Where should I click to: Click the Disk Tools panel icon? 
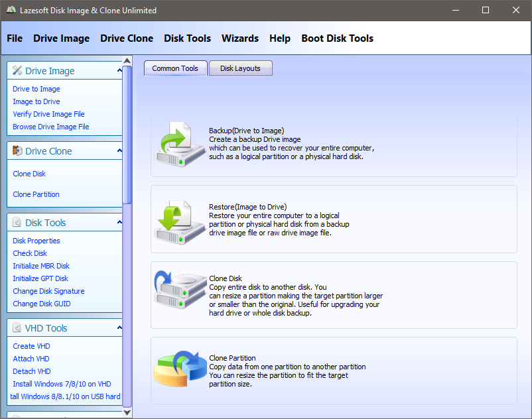pos(17,222)
